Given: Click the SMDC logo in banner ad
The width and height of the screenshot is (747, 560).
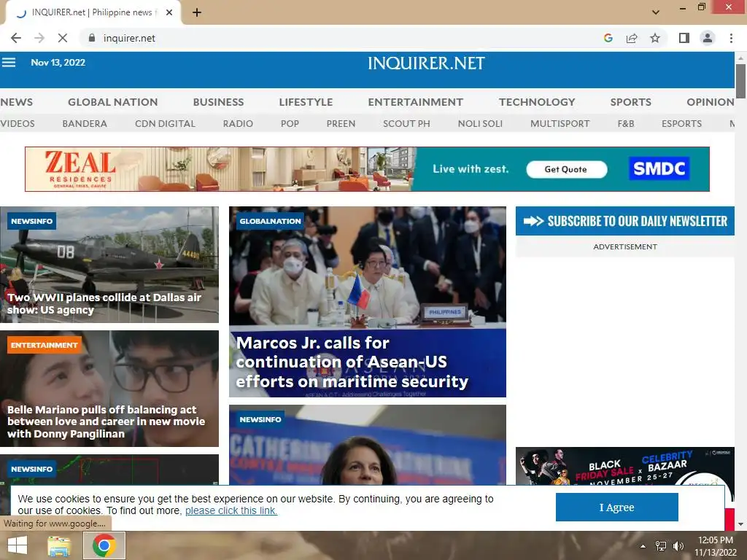Looking at the screenshot, I should (x=659, y=168).
